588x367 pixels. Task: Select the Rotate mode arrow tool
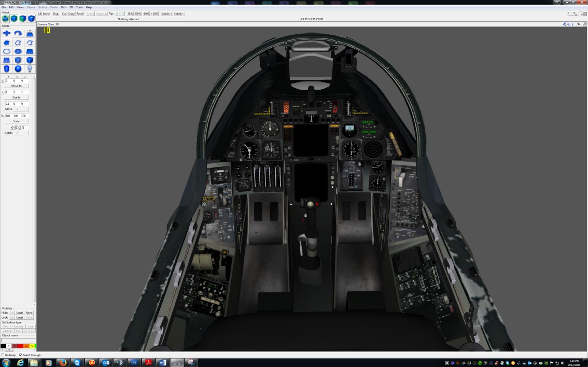tap(18, 33)
